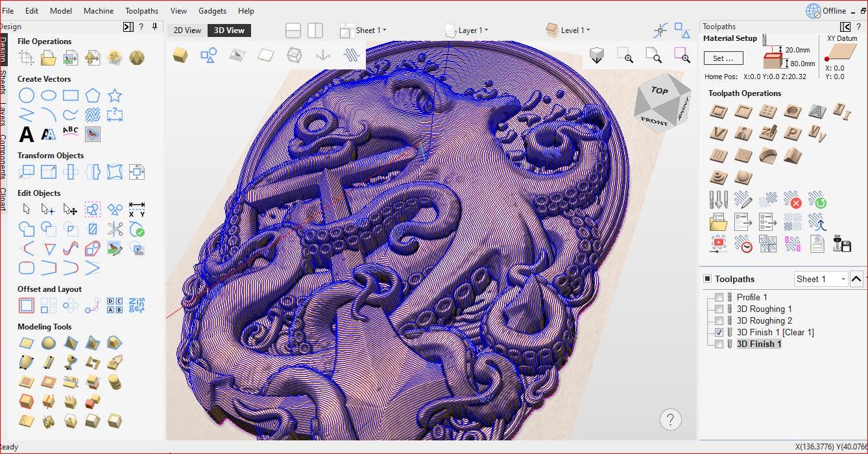Viewport: 868px width, 454px height.
Task: Zoom to box in the 3D view
Action: (x=625, y=56)
